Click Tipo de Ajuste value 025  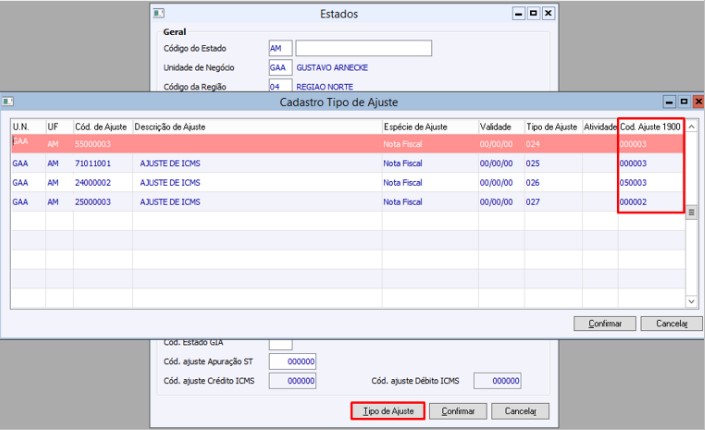533,163
